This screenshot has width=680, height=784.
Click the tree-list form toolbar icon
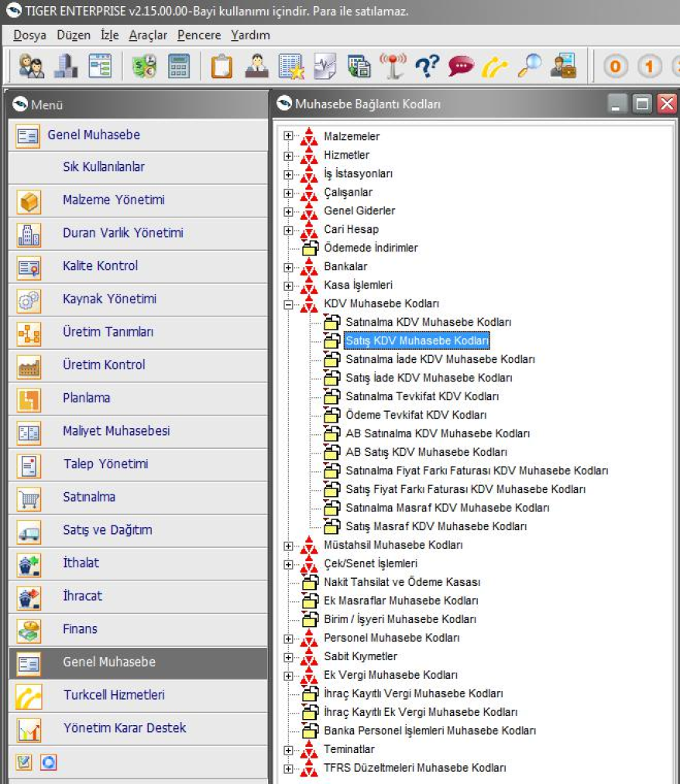100,66
